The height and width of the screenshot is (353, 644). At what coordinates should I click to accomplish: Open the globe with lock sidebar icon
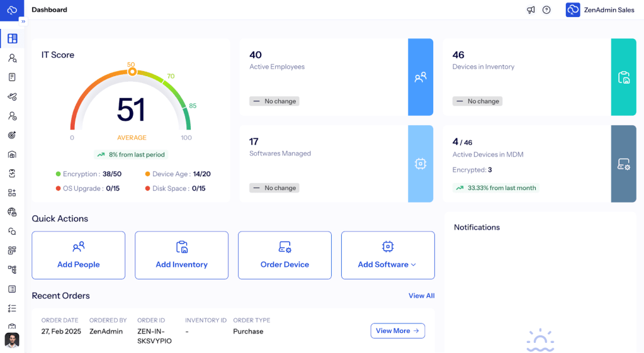tap(12, 212)
